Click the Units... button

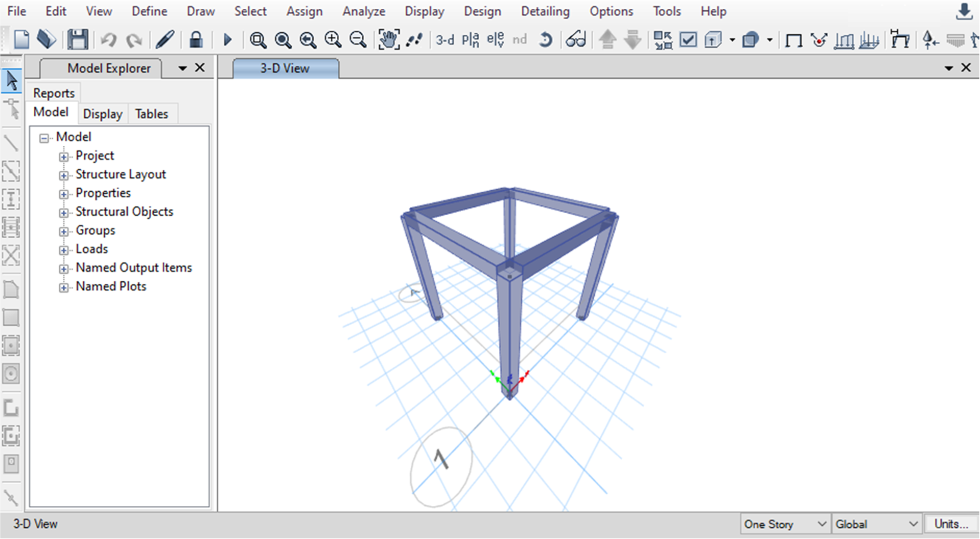951,524
